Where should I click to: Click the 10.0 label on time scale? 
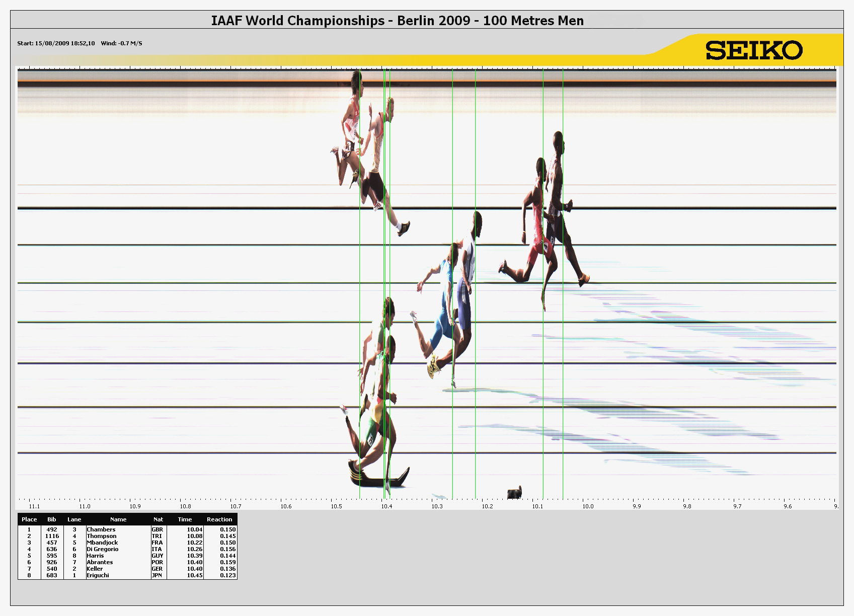(587, 506)
